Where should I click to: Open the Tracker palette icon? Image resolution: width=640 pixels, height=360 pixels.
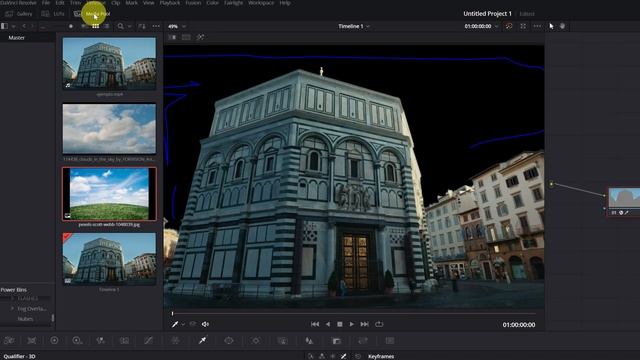[x=256, y=340]
